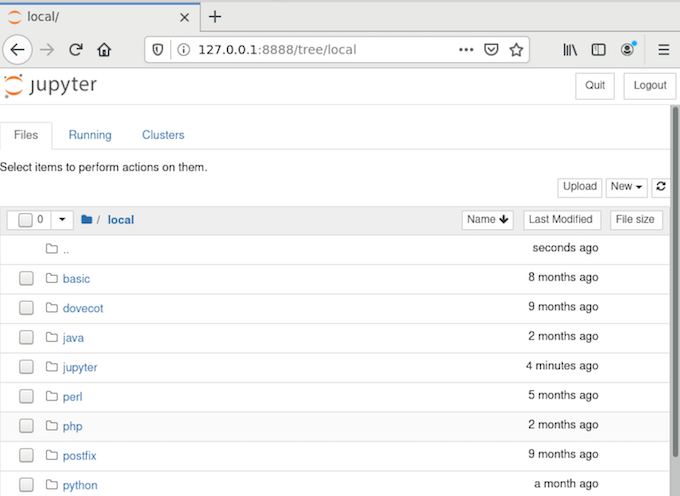
Task: Save page to Pocket icon
Action: tap(491, 50)
